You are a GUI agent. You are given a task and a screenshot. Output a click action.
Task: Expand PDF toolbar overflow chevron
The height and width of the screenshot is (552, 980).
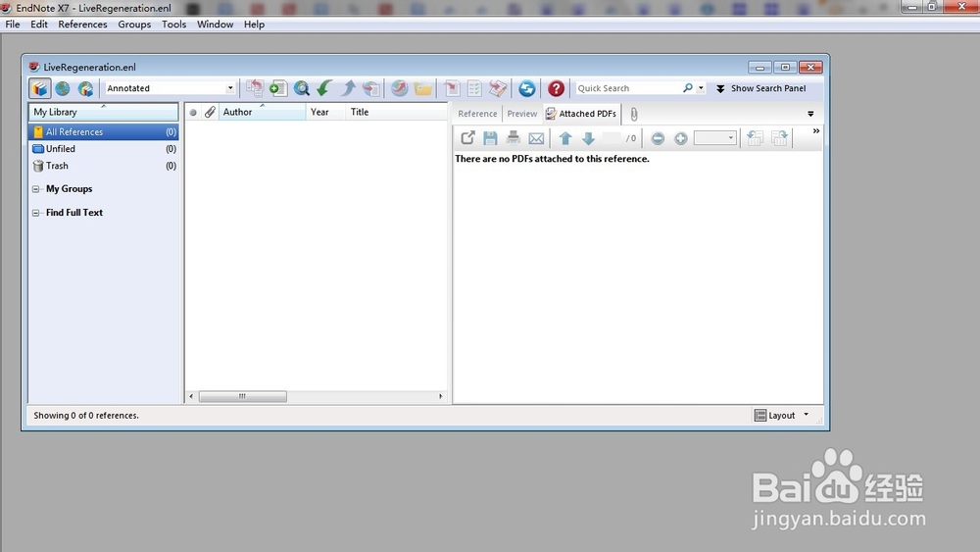(815, 131)
